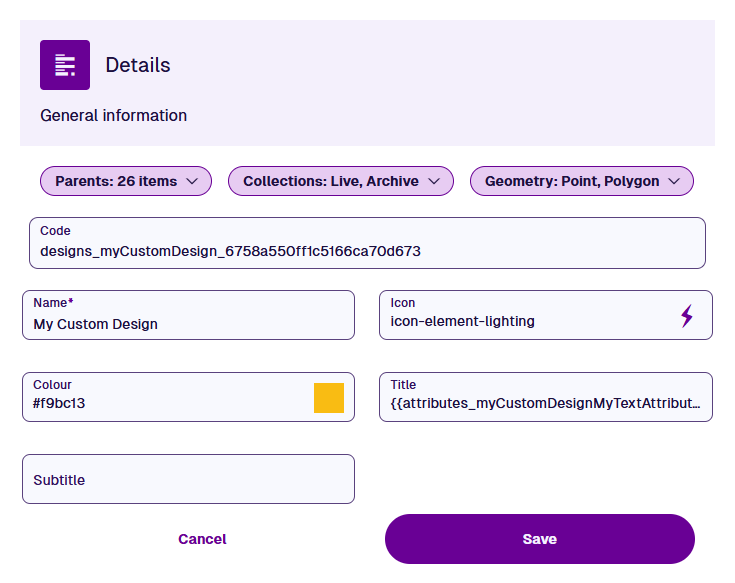Viewport: 735px width, 583px height.
Task: Open the yellow colour swatch picker
Action: click(x=329, y=398)
